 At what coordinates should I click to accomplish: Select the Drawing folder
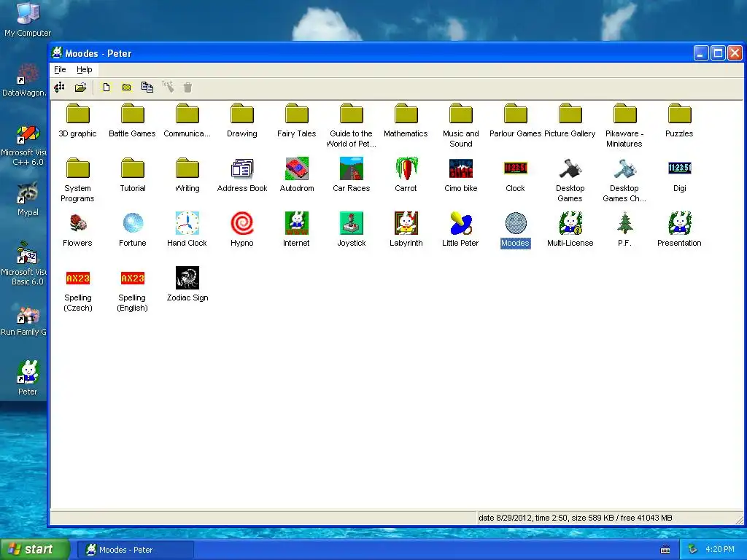(242, 114)
